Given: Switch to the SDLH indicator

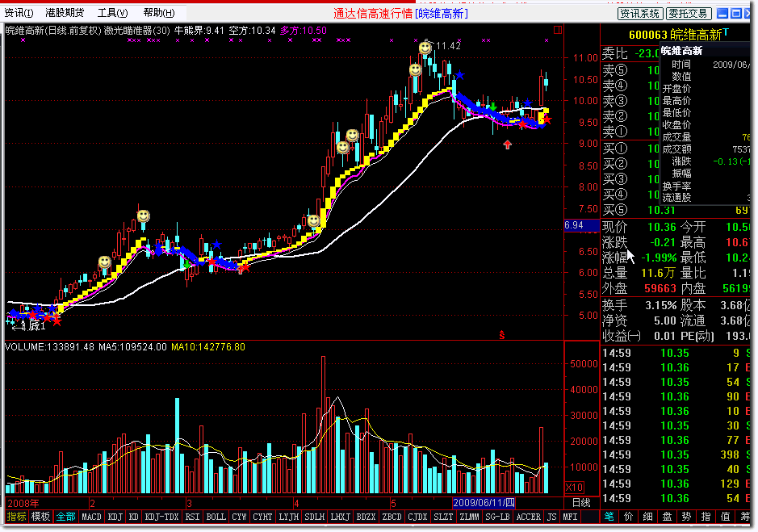Looking at the screenshot, I should [315, 517].
